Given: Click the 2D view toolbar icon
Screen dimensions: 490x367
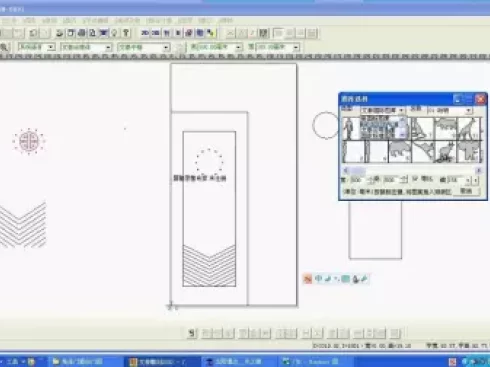Looking at the screenshot, I should 145,33.
